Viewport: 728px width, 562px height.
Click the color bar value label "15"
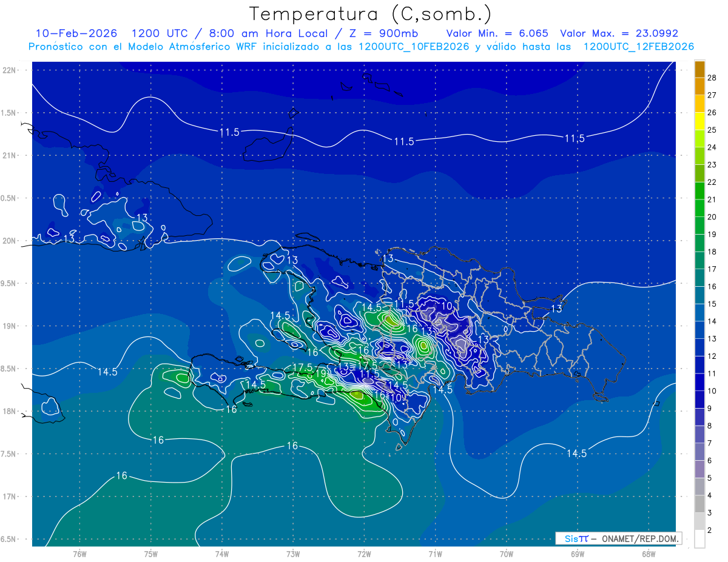coord(712,304)
